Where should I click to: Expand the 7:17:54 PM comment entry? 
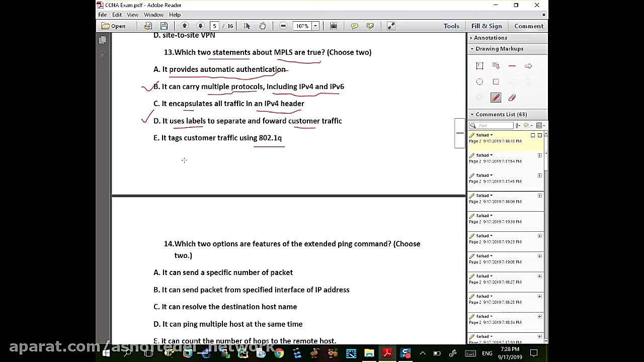point(539,155)
